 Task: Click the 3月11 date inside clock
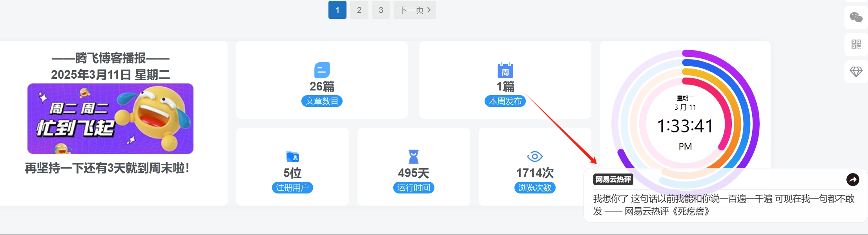point(685,107)
